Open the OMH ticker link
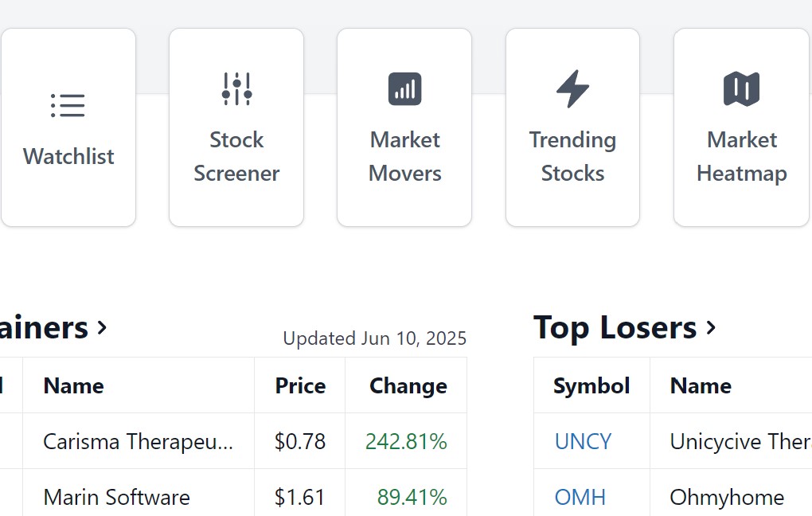The width and height of the screenshot is (812, 516). (580, 497)
